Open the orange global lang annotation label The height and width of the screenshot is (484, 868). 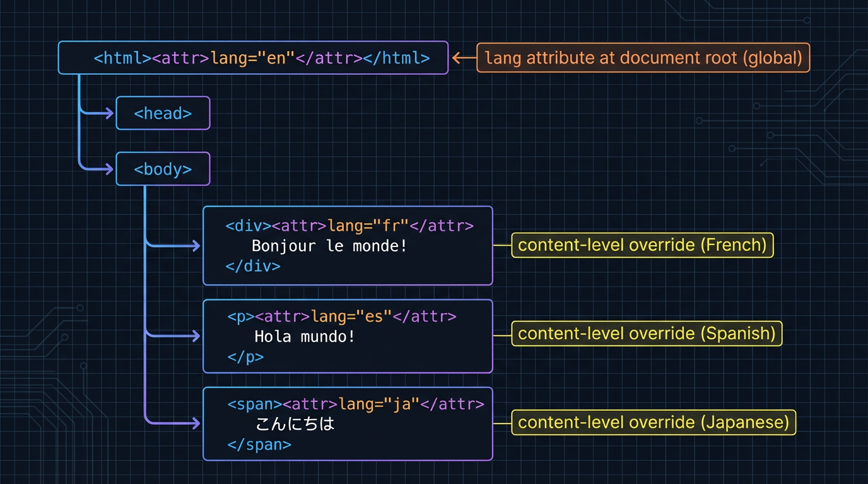click(x=643, y=57)
